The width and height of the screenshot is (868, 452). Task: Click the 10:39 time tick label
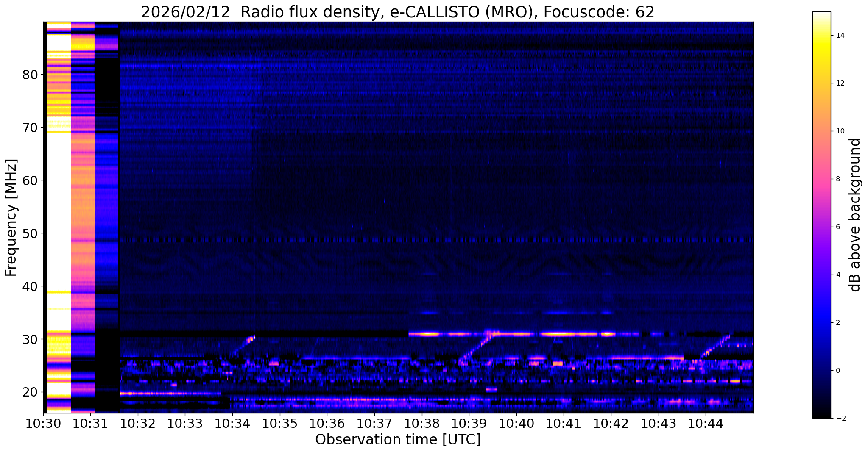469,423
